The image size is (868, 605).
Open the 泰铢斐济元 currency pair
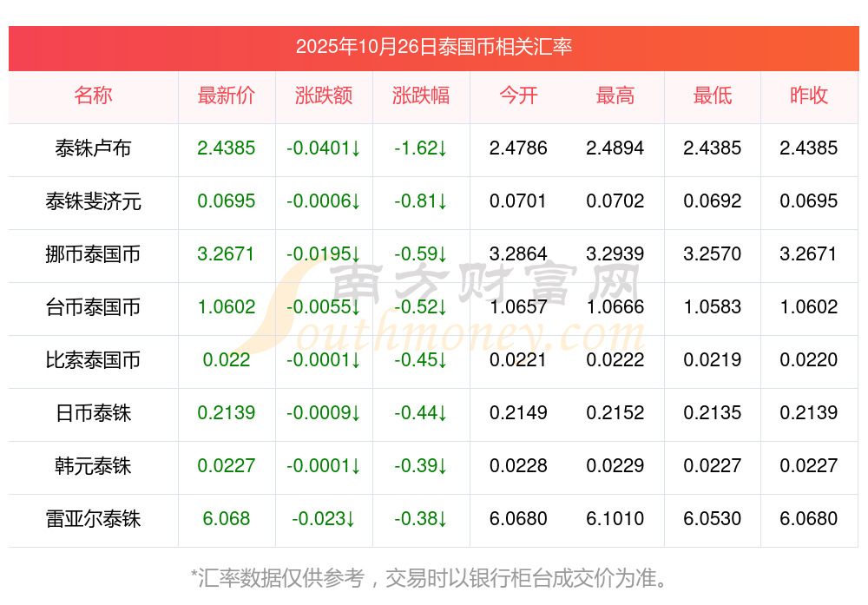[x=93, y=201]
